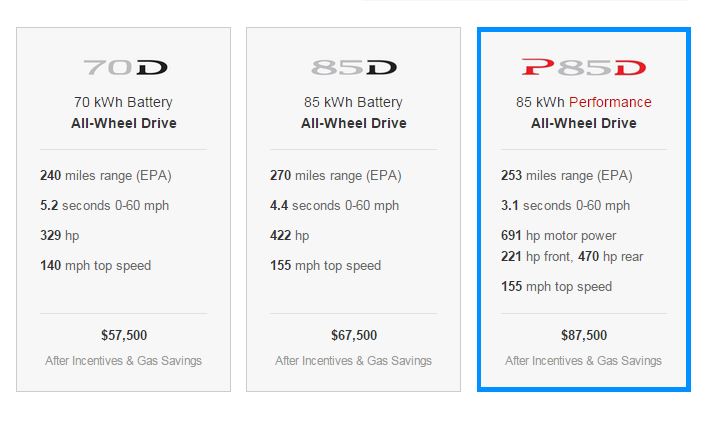Click 240 miles range (EPA) text

tap(106, 175)
